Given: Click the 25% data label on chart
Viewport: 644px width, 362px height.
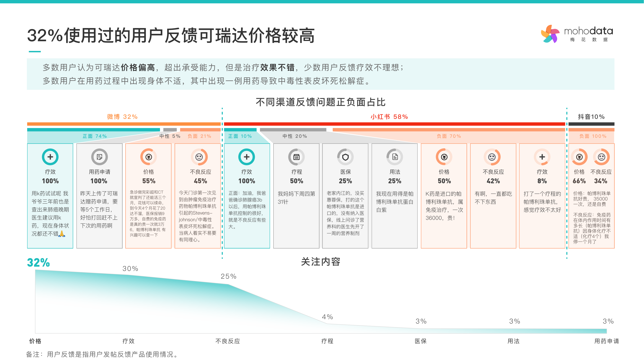Looking at the screenshot, I should (229, 276).
